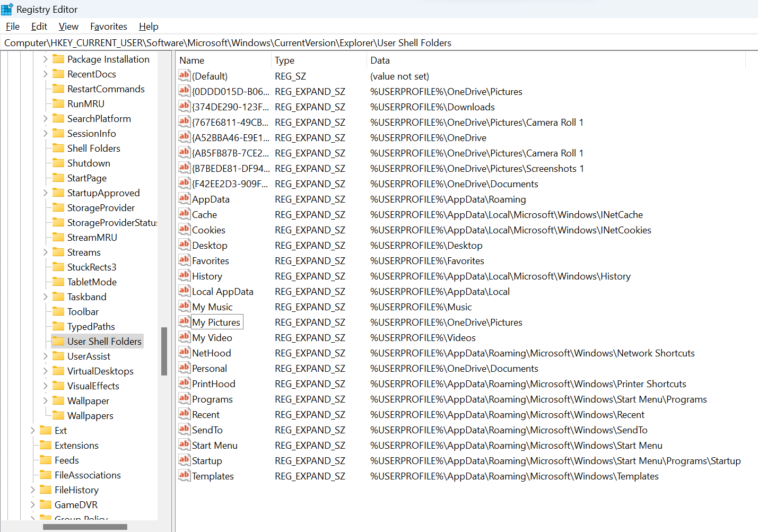The image size is (758, 532).
Task: Expand the FileHistory node
Action: click(32, 490)
